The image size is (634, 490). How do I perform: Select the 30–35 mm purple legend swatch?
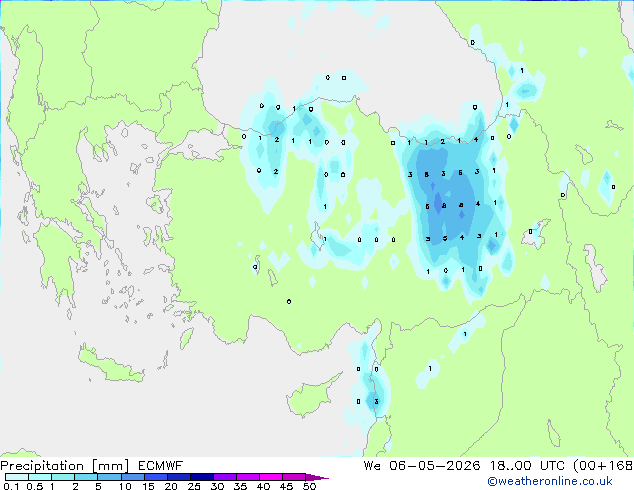tap(225, 477)
